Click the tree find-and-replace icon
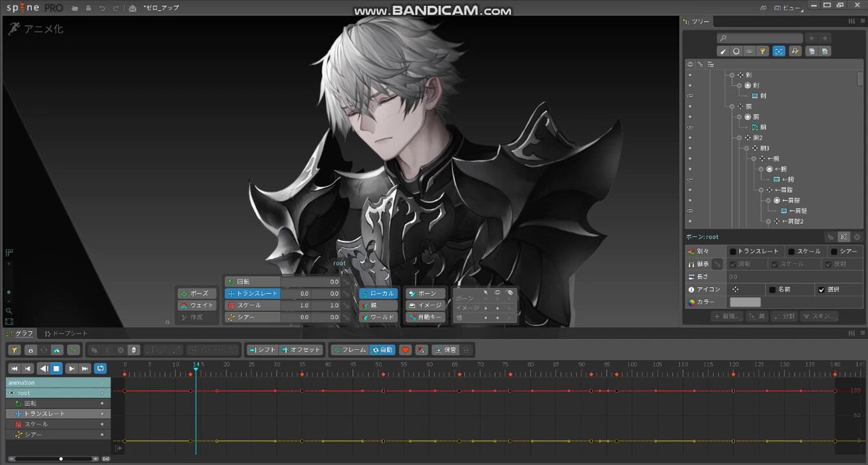Viewport: 868px width, 465px height. point(794,51)
